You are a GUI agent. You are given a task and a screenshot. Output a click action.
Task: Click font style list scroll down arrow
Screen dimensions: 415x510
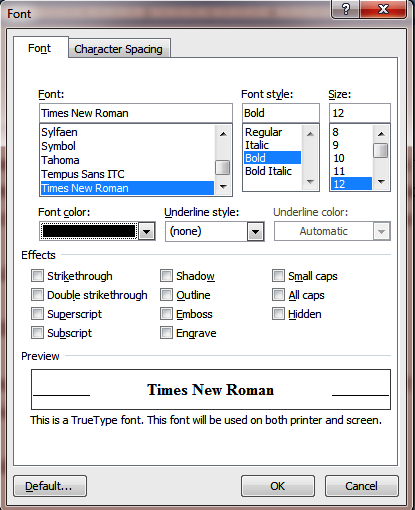(310, 182)
